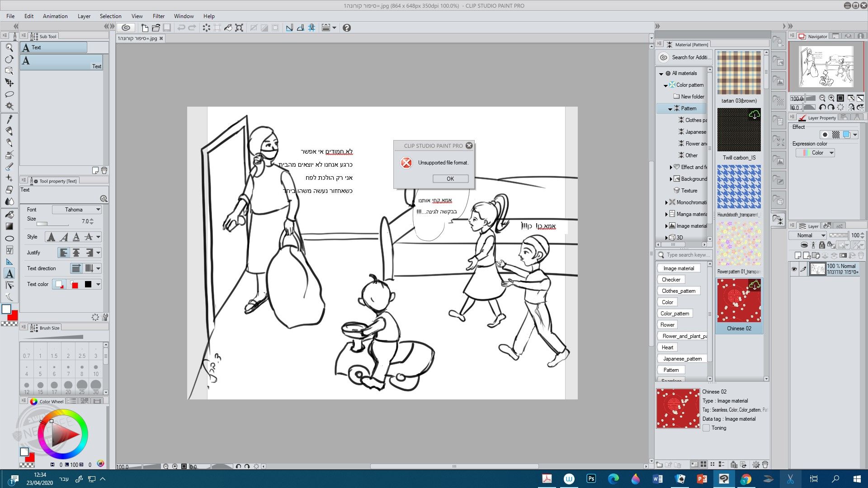
Task: Open Photoshop from the taskbar
Action: [x=591, y=479]
